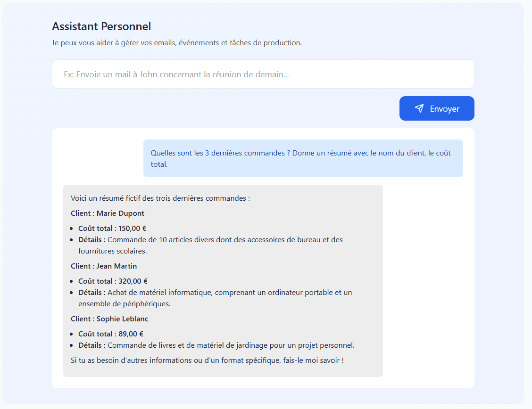Click the subtitle about emails and events
Image resolution: width=532 pixels, height=409 pixels.
click(176, 43)
